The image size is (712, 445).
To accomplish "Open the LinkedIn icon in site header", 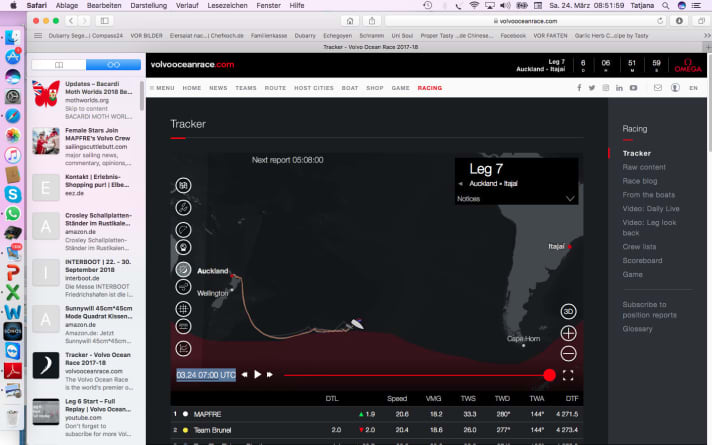I will pos(619,88).
